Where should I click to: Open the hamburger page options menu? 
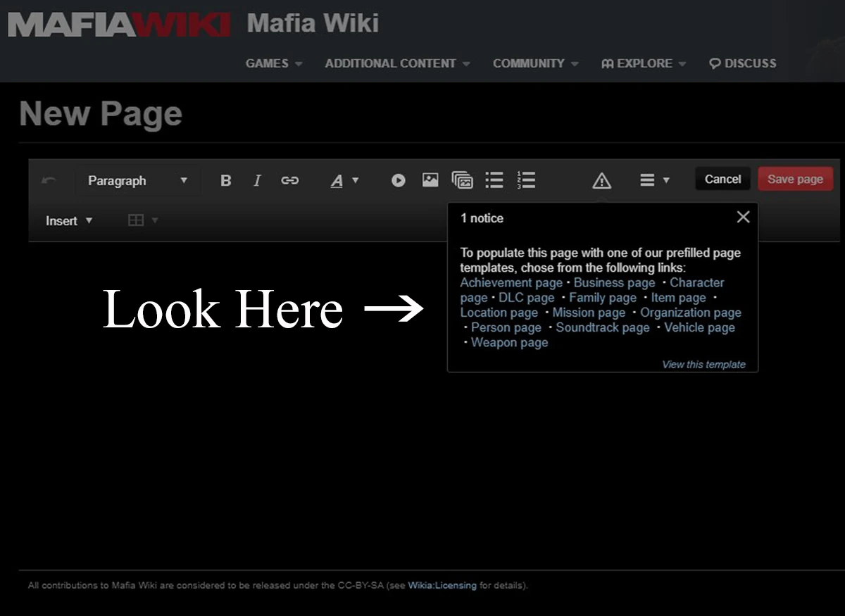pyautogui.click(x=654, y=180)
